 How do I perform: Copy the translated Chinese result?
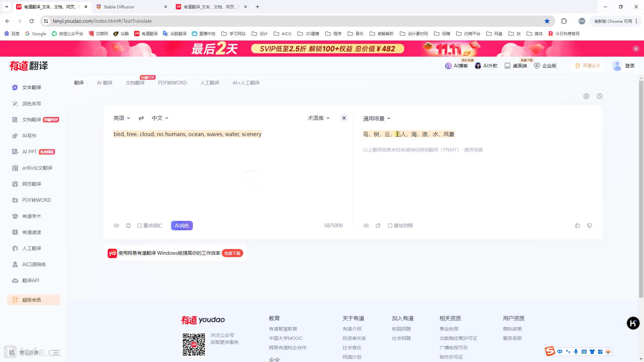pyautogui.click(x=378, y=226)
